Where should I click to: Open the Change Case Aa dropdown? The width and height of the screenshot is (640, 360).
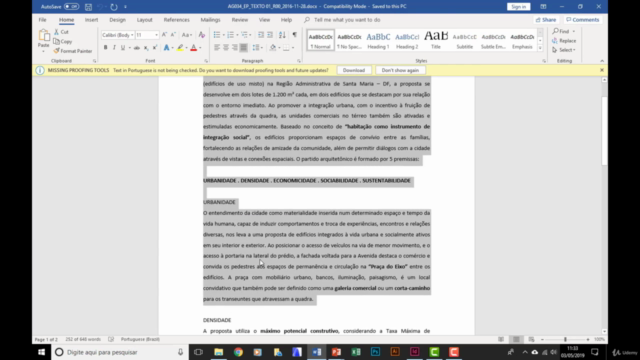(x=187, y=35)
